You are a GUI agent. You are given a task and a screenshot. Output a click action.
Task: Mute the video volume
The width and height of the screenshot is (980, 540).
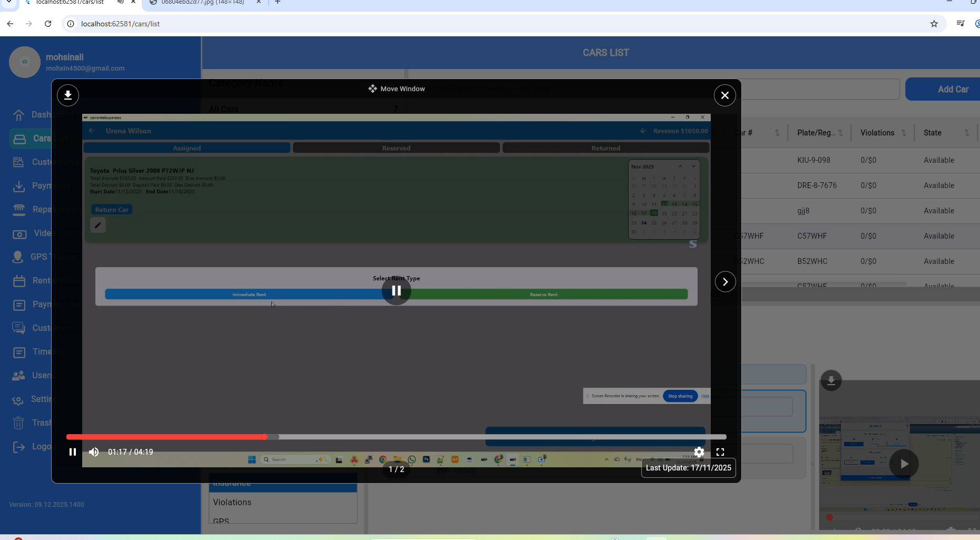(x=94, y=452)
